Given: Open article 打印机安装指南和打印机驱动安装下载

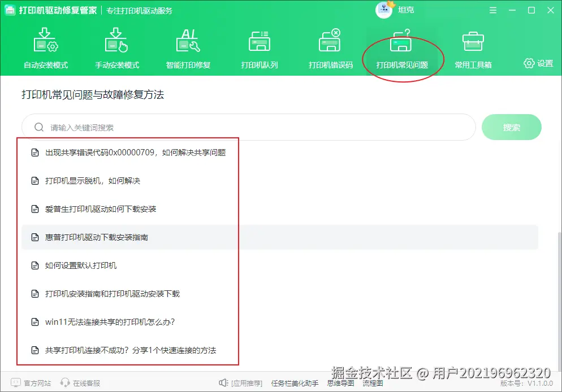Looking at the screenshot, I should coord(113,294).
